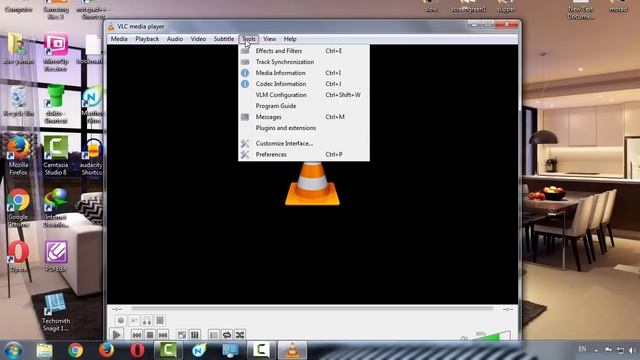Image resolution: width=640 pixels, height=360 pixels.
Task: Toggle loop mode button
Action: tap(227, 335)
